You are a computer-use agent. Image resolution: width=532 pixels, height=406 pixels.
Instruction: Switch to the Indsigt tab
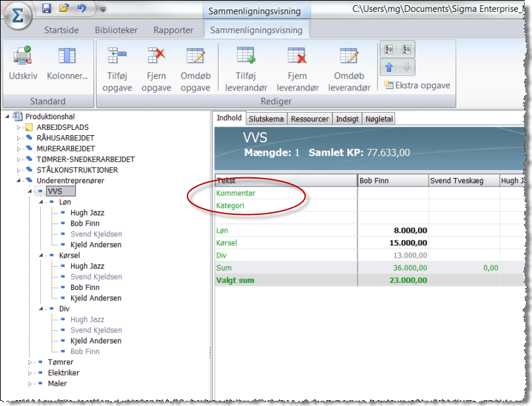(x=347, y=119)
